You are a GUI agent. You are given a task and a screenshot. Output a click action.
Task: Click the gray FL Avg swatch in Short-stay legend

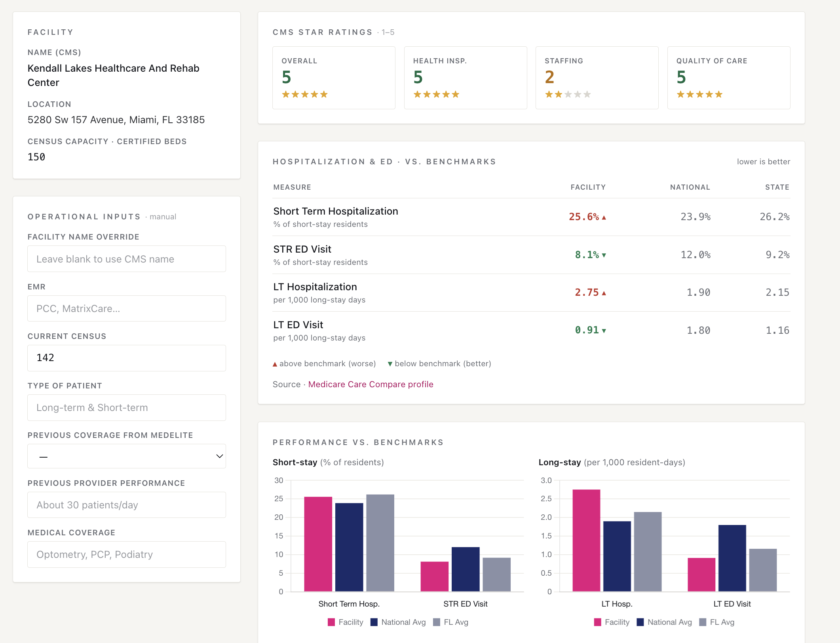point(437,622)
